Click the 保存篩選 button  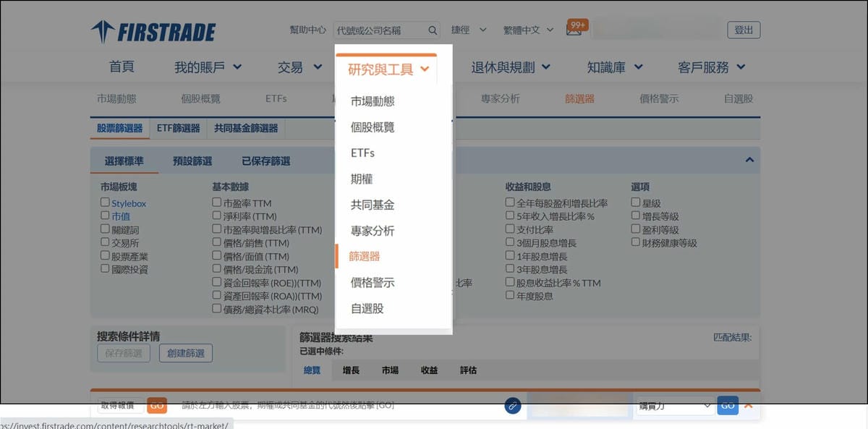pyautogui.click(x=124, y=353)
